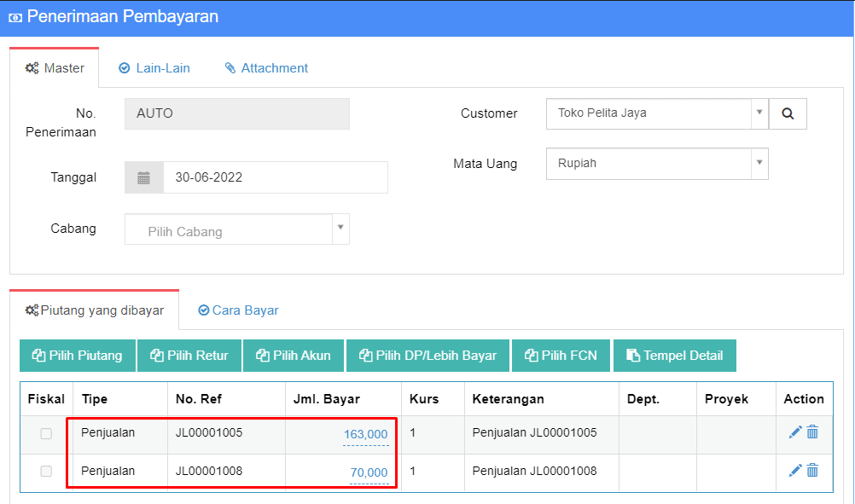Click the Pilih Akun button
This screenshot has height=504, width=855.
294,356
